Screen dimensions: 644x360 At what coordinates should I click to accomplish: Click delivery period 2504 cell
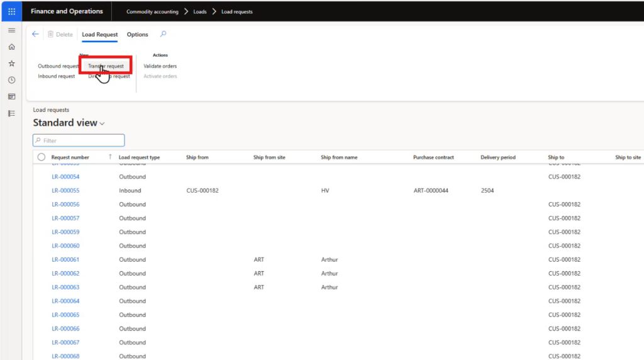pyautogui.click(x=487, y=190)
